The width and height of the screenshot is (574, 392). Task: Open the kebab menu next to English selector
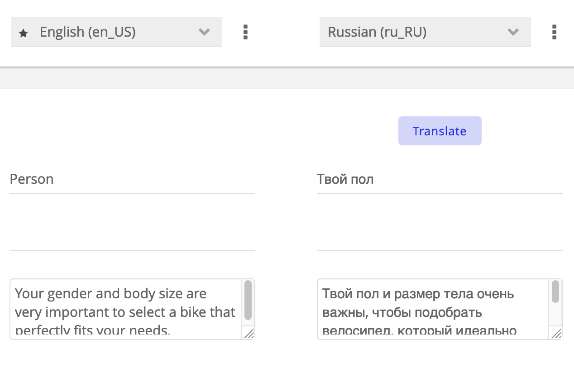click(x=245, y=32)
